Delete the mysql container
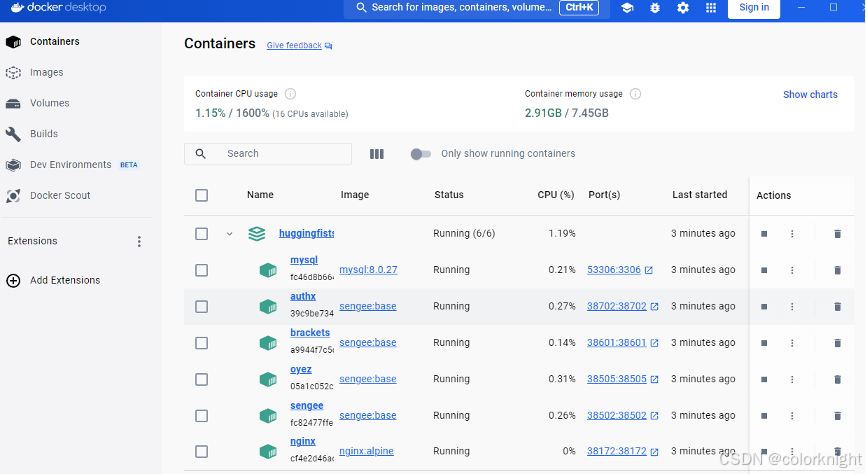Image resolution: width=866 pixels, height=474 pixels. pos(837,270)
